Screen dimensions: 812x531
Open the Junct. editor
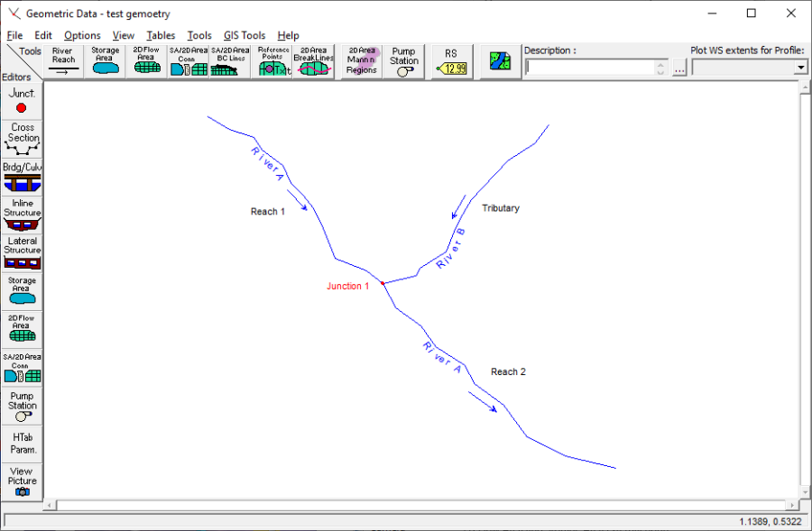tap(23, 101)
